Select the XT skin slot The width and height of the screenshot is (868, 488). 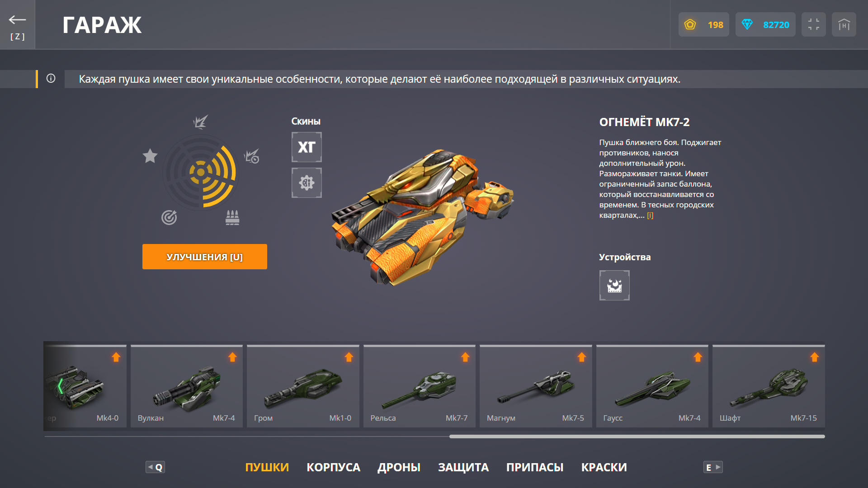[x=307, y=147]
